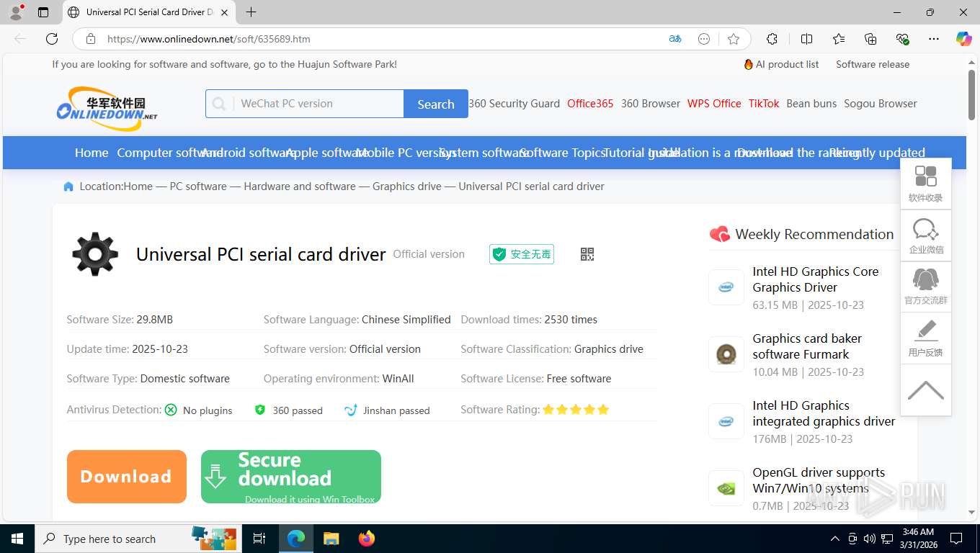Screen dimensions: 980x553
Task: Click the green safe-and-clean shield badge
Action: tap(522, 254)
